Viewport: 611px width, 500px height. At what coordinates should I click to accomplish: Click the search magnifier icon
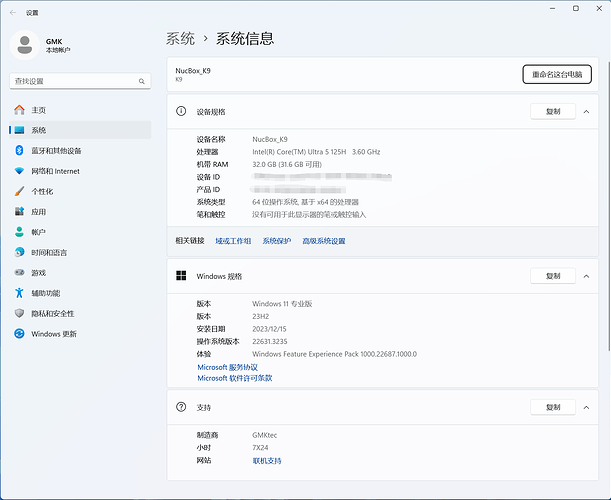click(x=144, y=81)
